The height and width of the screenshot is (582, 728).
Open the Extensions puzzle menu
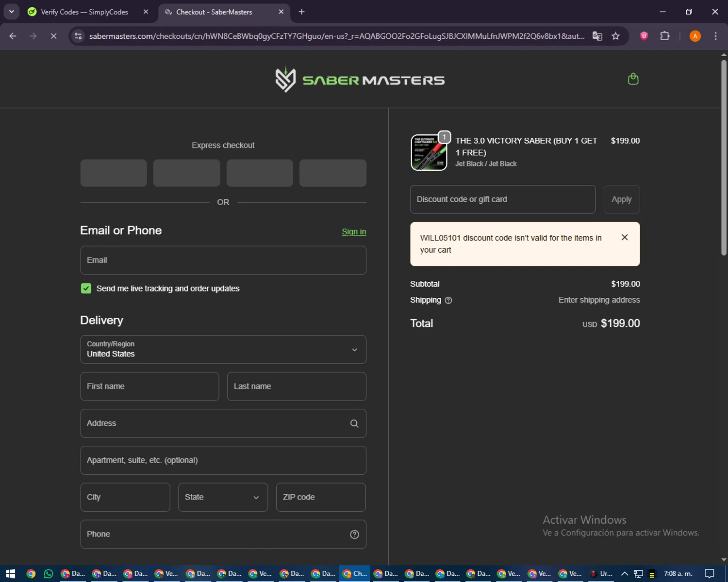click(665, 36)
